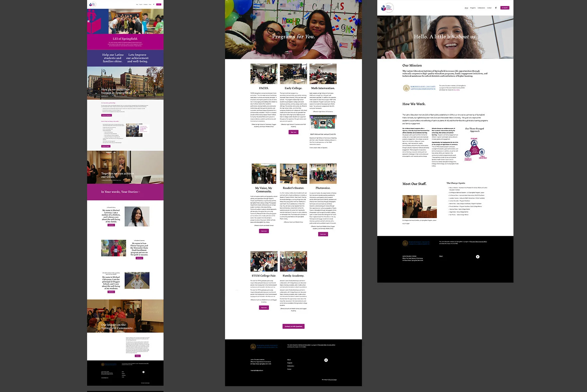Click the About link in the Programs page footer

[x=289, y=359]
